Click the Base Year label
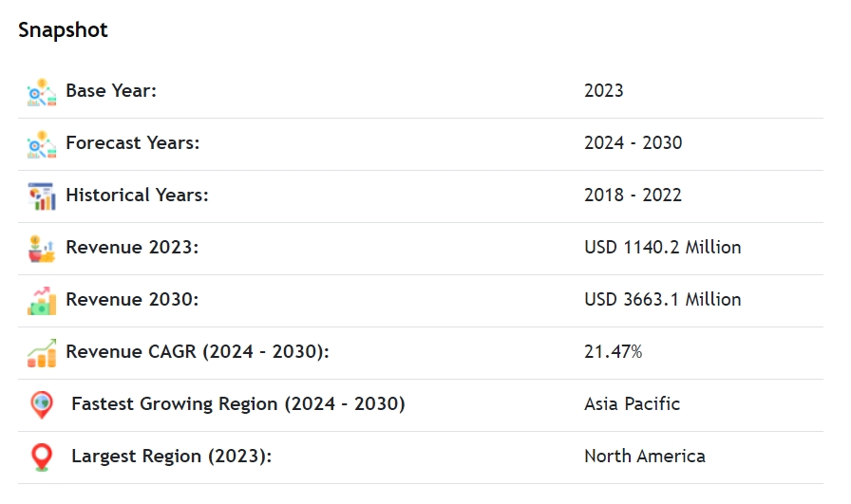 pos(111,91)
